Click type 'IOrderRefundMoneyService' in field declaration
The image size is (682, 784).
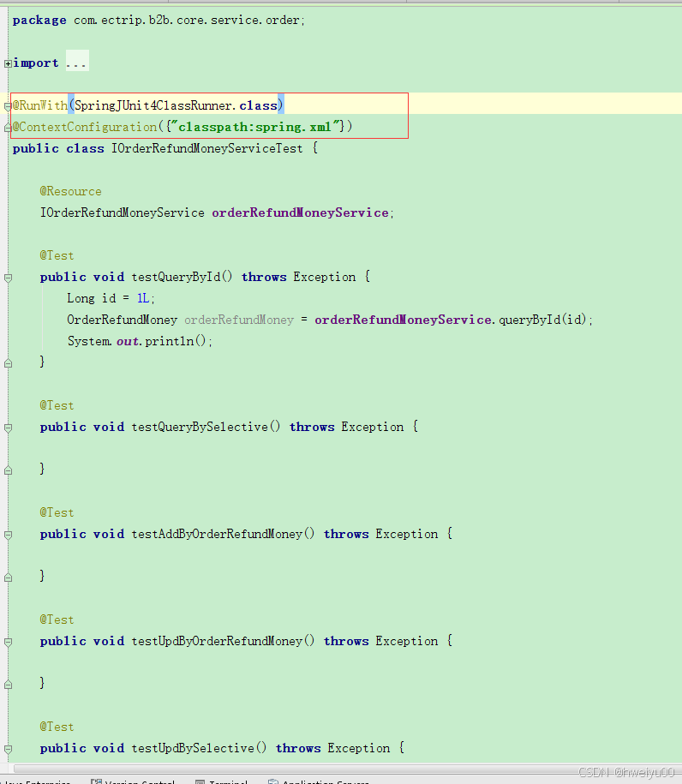tap(122, 213)
